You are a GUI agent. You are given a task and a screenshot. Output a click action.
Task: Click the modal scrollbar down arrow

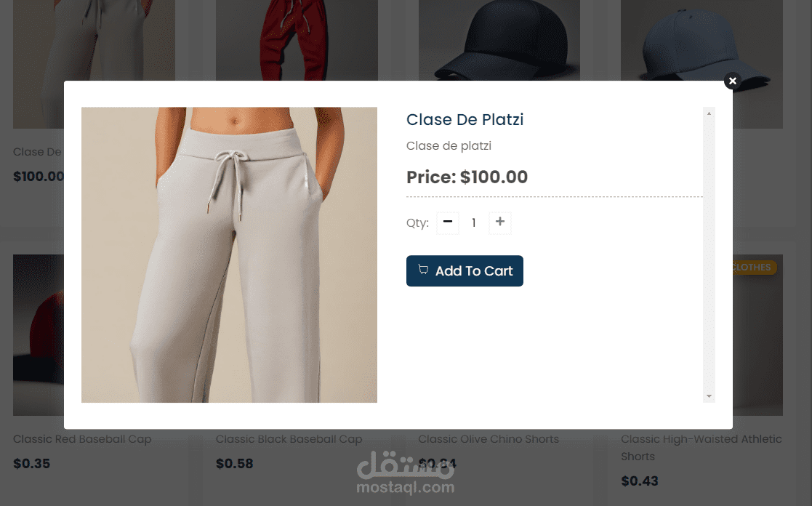709,396
